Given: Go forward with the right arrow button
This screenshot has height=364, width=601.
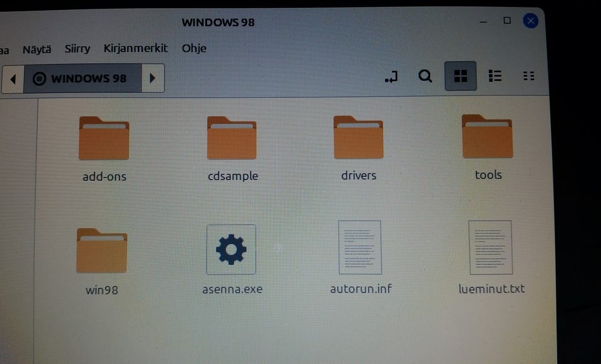Looking at the screenshot, I should (x=153, y=78).
